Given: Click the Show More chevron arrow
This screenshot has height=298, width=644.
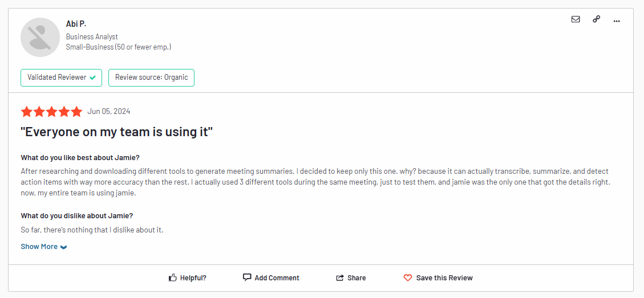Looking at the screenshot, I should pos(63,247).
